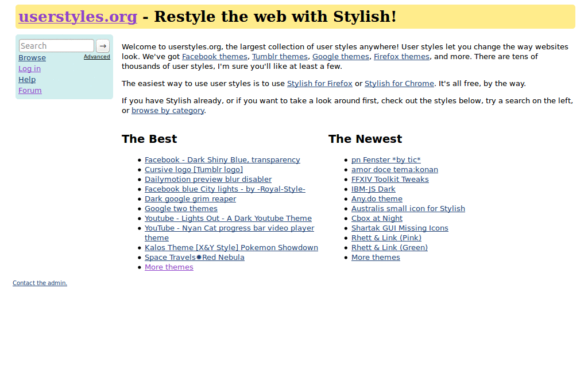Screen dimensions: 588x370
Task: Open the Forum sidebar link
Action: [30, 90]
